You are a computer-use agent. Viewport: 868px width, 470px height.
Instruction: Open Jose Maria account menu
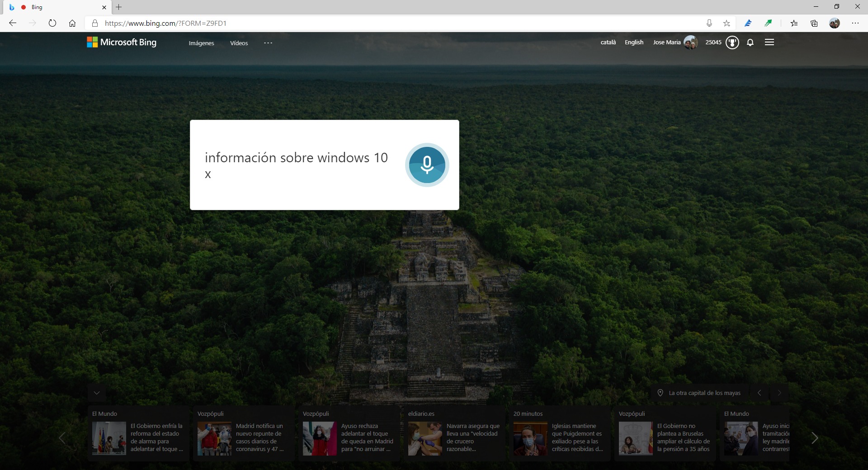point(675,42)
